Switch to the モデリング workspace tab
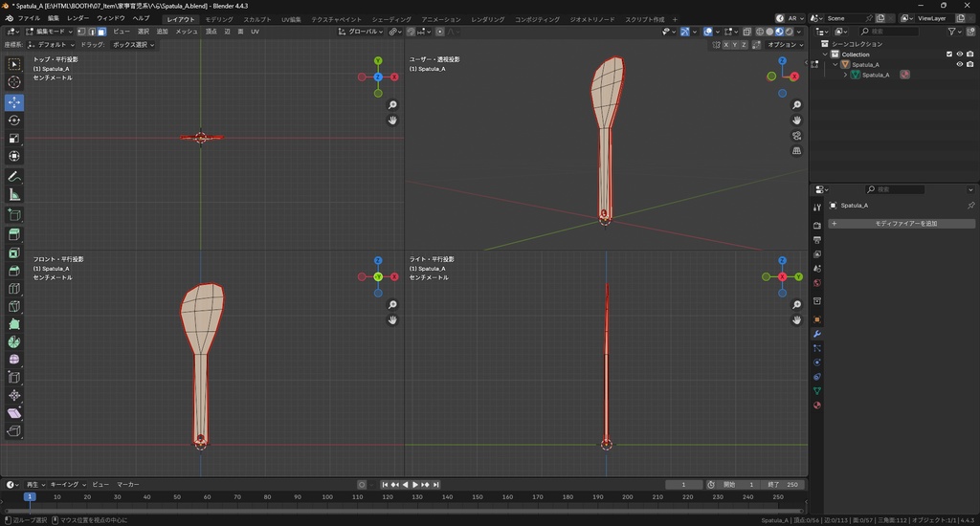980x526 pixels. pyautogui.click(x=219, y=19)
